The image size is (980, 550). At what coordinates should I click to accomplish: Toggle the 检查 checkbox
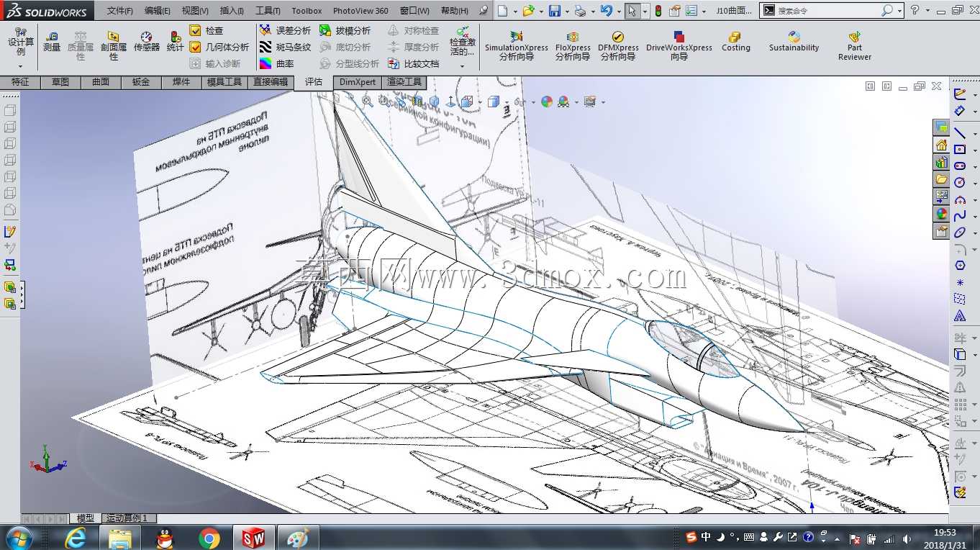[x=195, y=30]
